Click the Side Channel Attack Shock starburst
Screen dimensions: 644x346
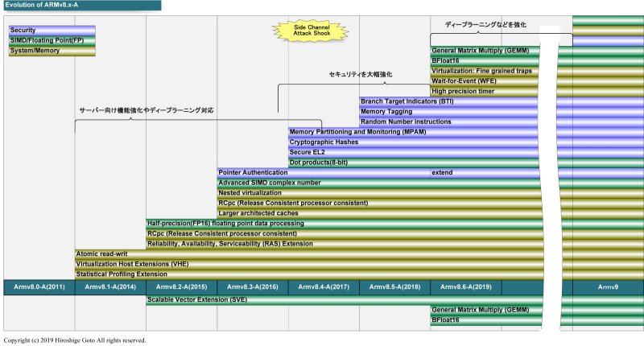coord(311,31)
